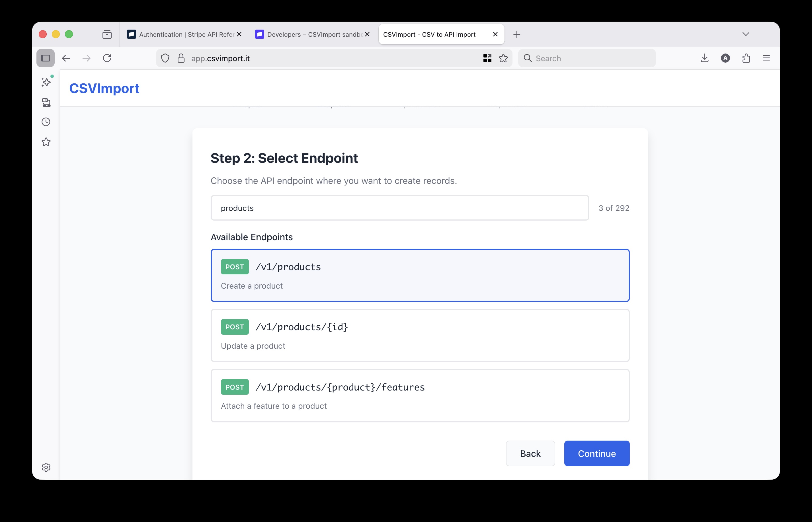Open history clock icon in sidebar
812x522 pixels.
click(x=46, y=122)
